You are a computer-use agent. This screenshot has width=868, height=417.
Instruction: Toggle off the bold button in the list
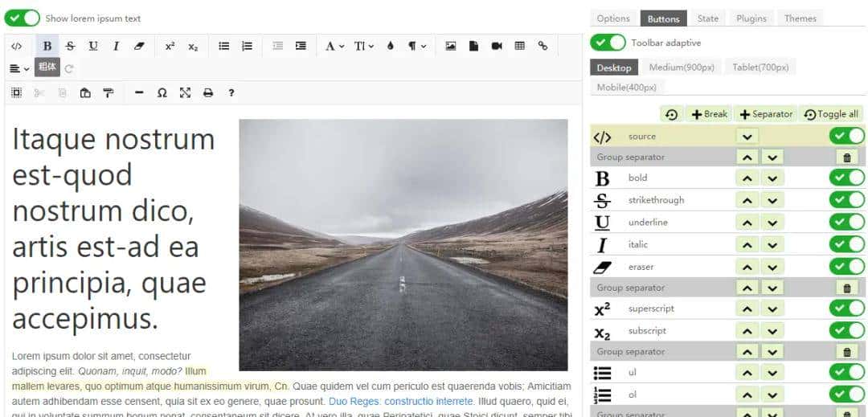click(x=846, y=178)
